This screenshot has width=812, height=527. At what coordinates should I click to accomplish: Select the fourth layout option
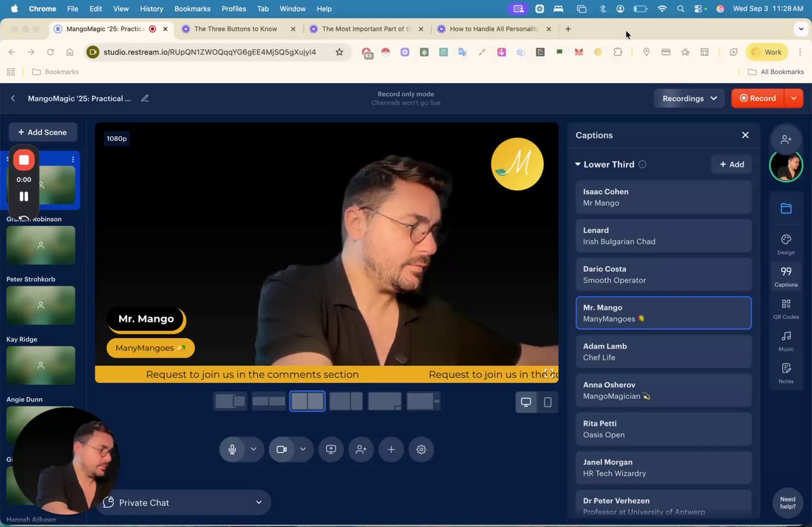click(346, 401)
